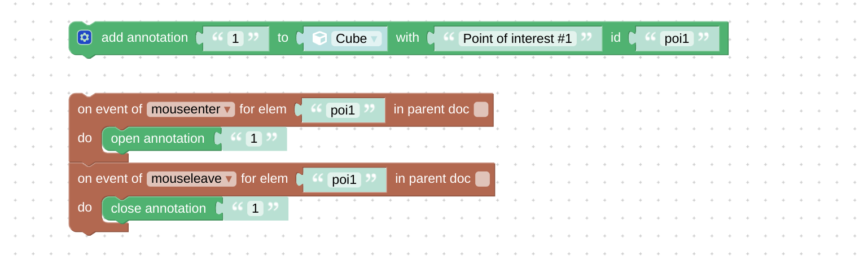Select the mouseenter "on event of" block

pyautogui.click(x=109, y=109)
